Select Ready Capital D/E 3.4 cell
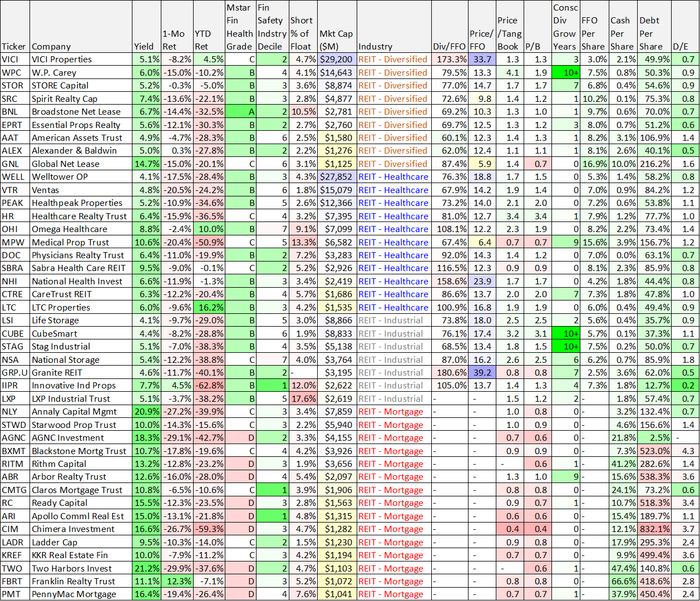Image resolution: width=700 pixels, height=601 pixels. pos(685,503)
